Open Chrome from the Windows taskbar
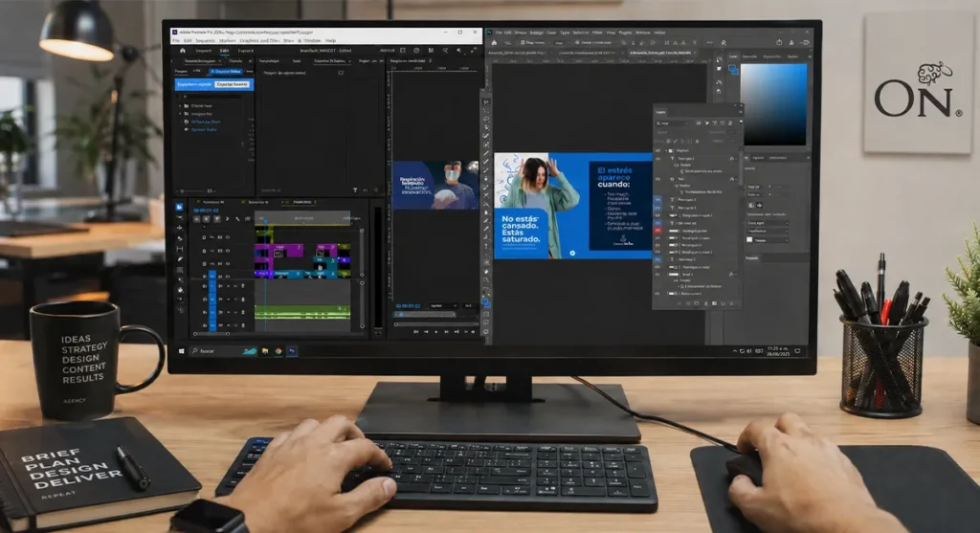980x533 pixels. coord(278,351)
